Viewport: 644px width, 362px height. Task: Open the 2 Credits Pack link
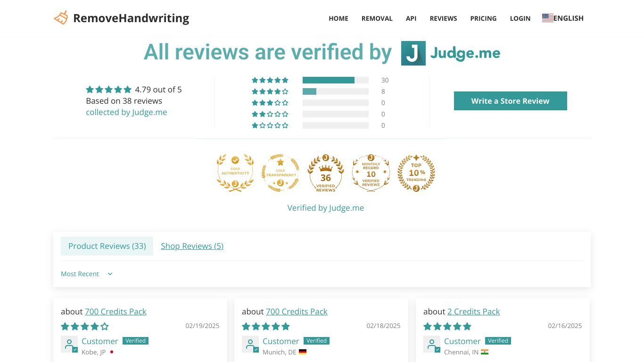[473, 312]
